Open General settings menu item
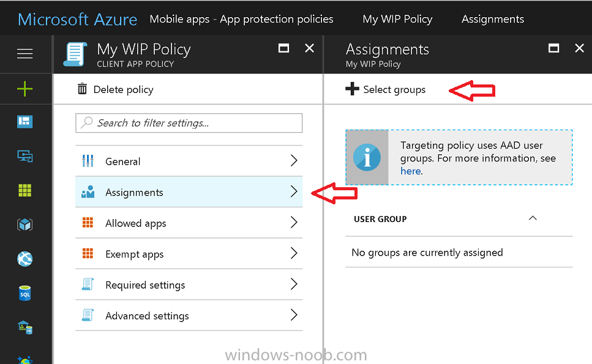This screenshot has height=364, width=592. tap(189, 161)
